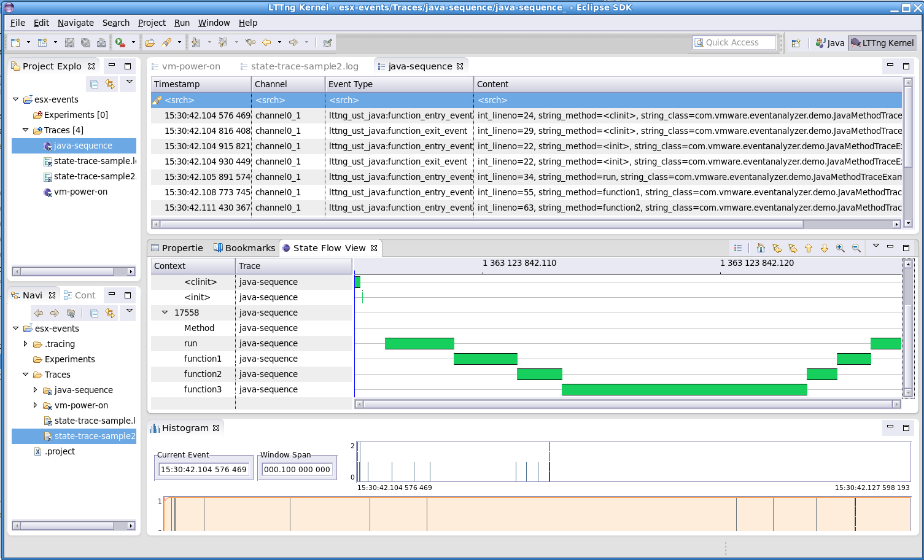
Task: Select previous event in State Flow View
Action: click(x=777, y=248)
